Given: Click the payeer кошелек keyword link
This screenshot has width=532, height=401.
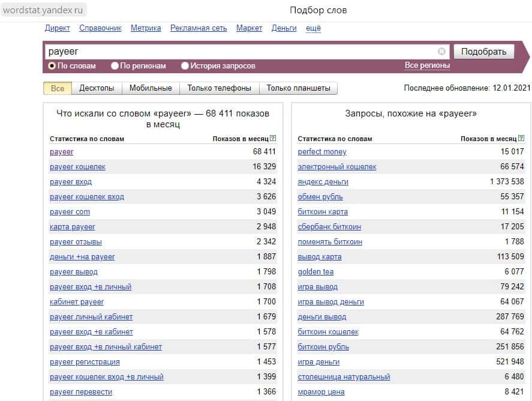Looking at the screenshot, I should (77, 167).
